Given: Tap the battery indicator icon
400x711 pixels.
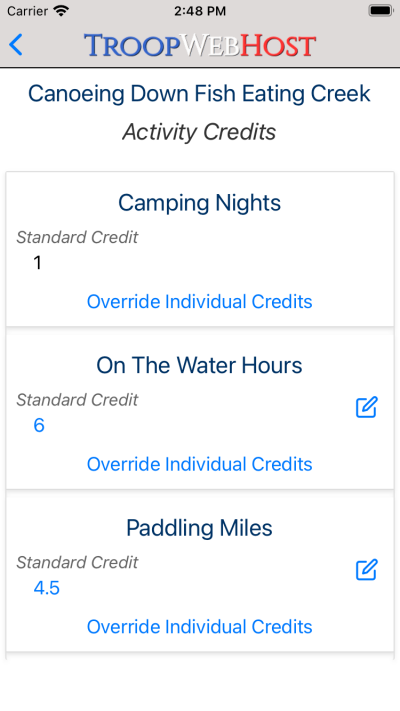Looking at the screenshot, I should (380, 10).
